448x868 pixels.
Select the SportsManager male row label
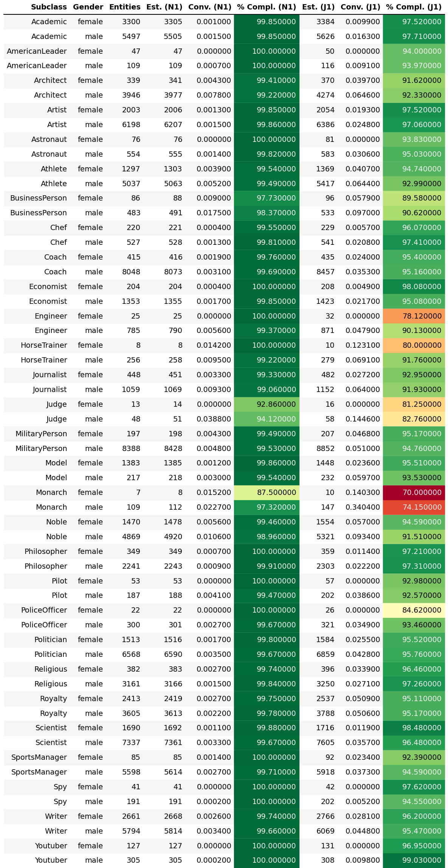click(x=39, y=772)
